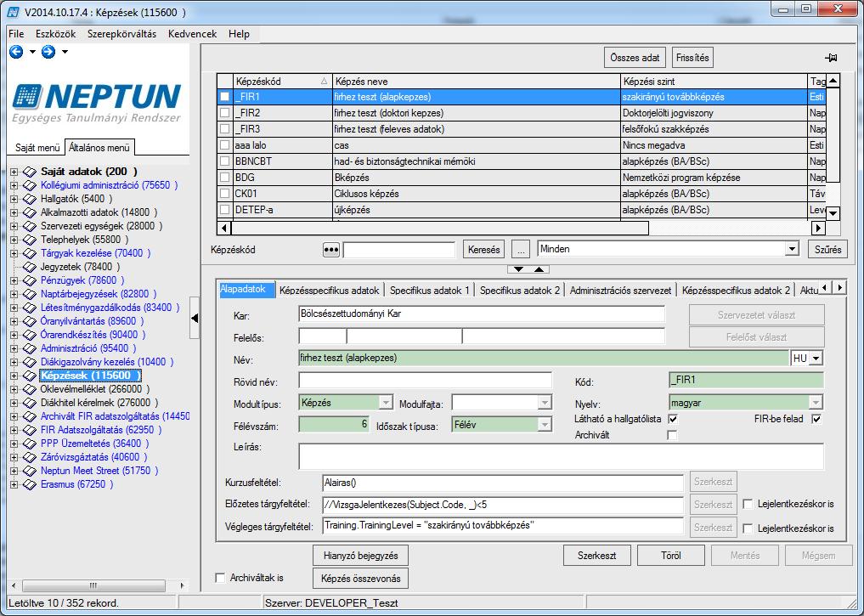Expand the Tárgyak kezelése tree node
The width and height of the screenshot is (864, 616).
pos(14,253)
